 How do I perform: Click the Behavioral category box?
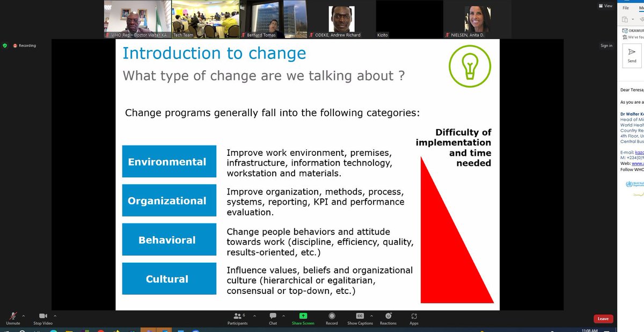[169, 240]
